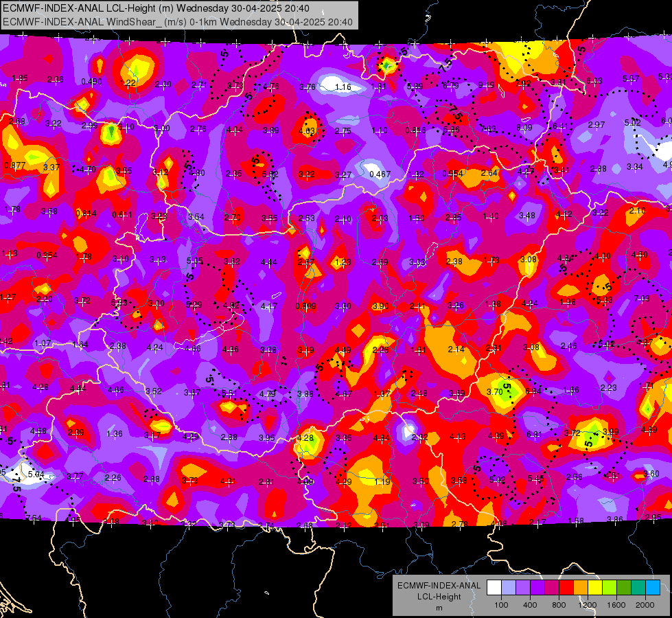Image resolution: width=672 pixels, height=618 pixels.
Task: Click the 1200 legend tick label
Action: tap(587, 605)
